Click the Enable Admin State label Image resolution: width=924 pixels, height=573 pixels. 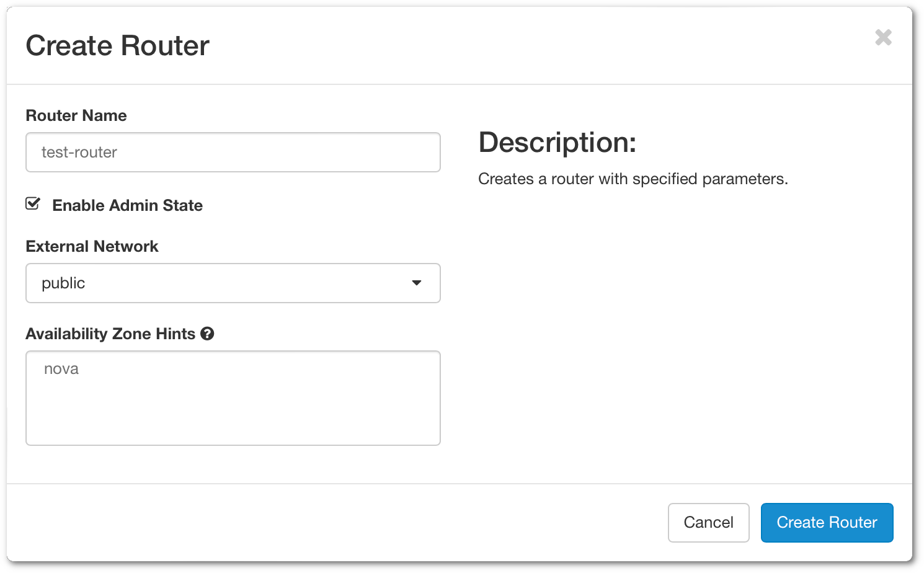(x=127, y=205)
